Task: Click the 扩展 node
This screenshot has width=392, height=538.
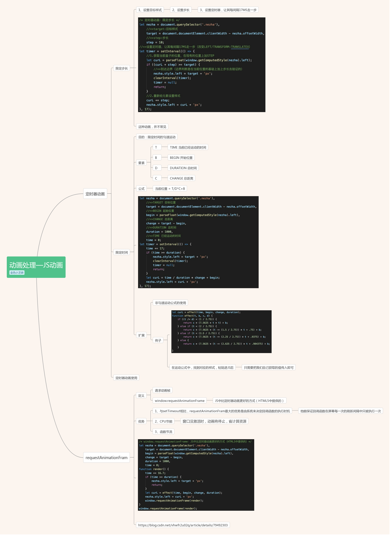Action: (141, 335)
